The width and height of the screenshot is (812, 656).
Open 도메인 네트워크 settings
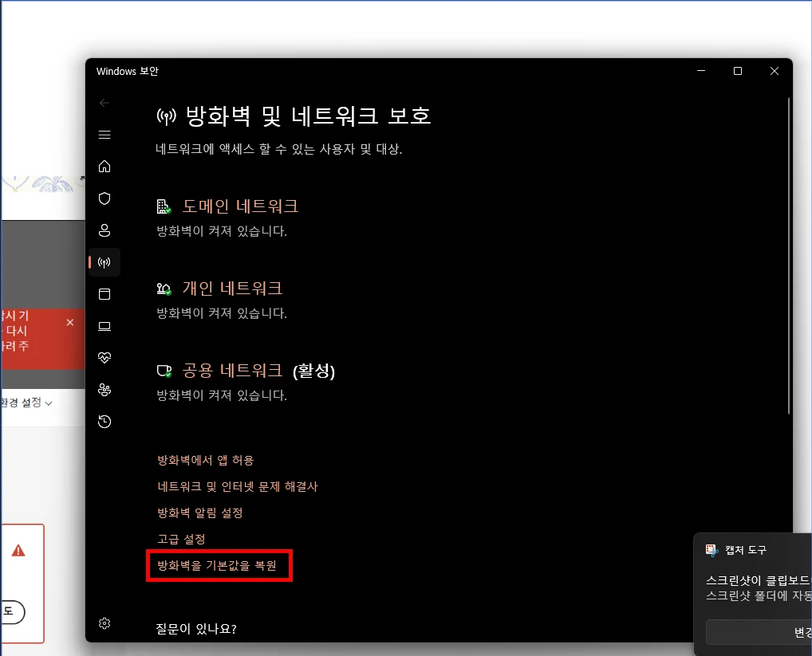click(x=240, y=206)
